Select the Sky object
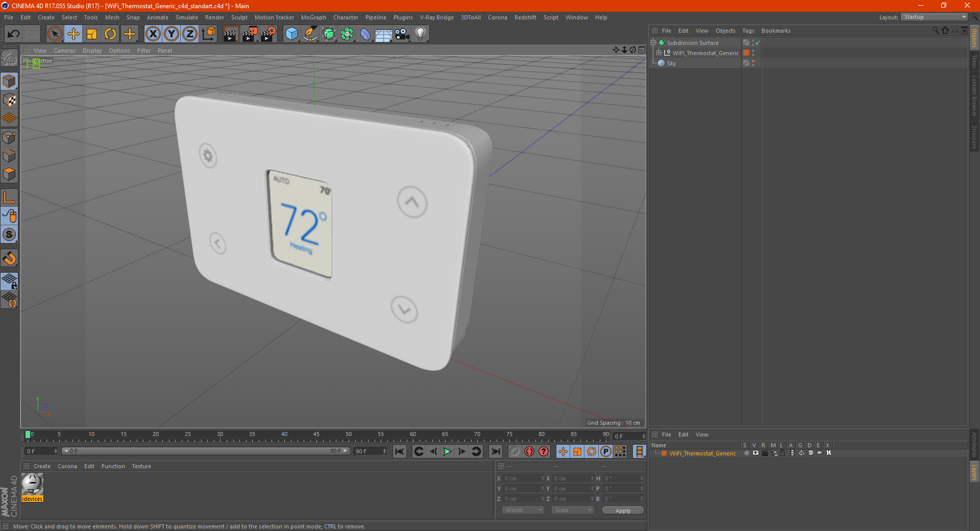The height and width of the screenshot is (531, 980). (x=671, y=63)
